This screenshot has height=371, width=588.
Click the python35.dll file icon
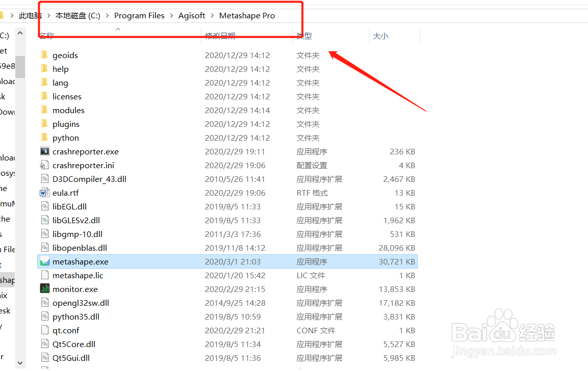[45, 316]
